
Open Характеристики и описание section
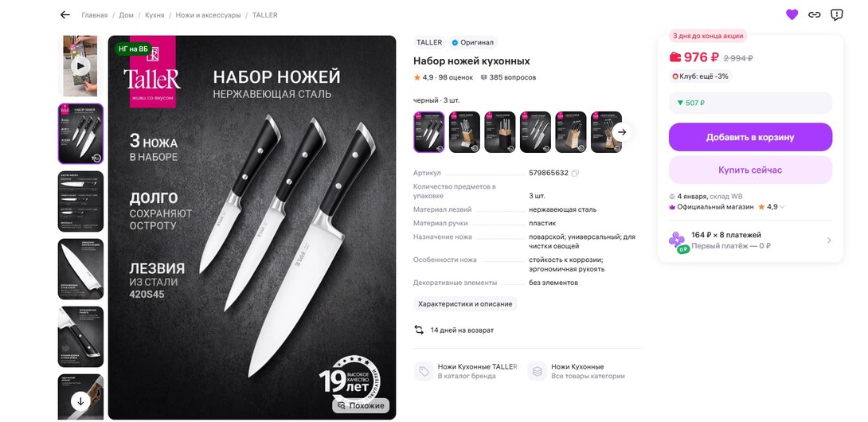click(465, 303)
